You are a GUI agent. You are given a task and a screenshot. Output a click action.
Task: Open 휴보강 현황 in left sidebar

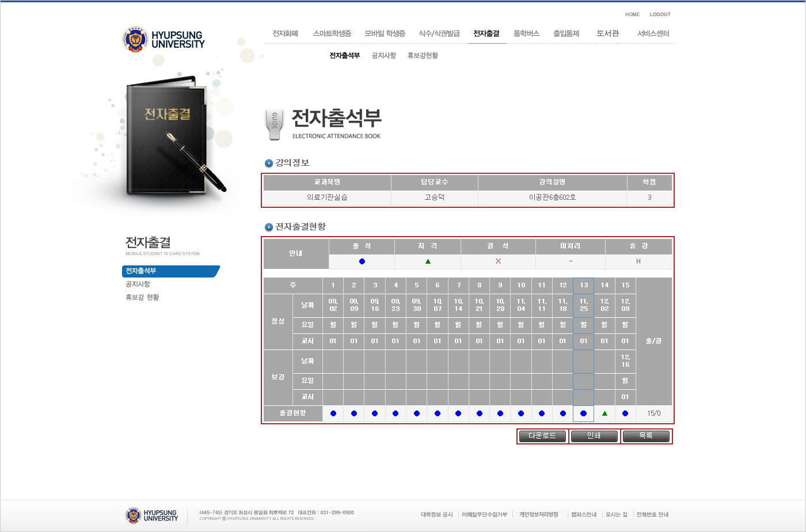(x=142, y=298)
